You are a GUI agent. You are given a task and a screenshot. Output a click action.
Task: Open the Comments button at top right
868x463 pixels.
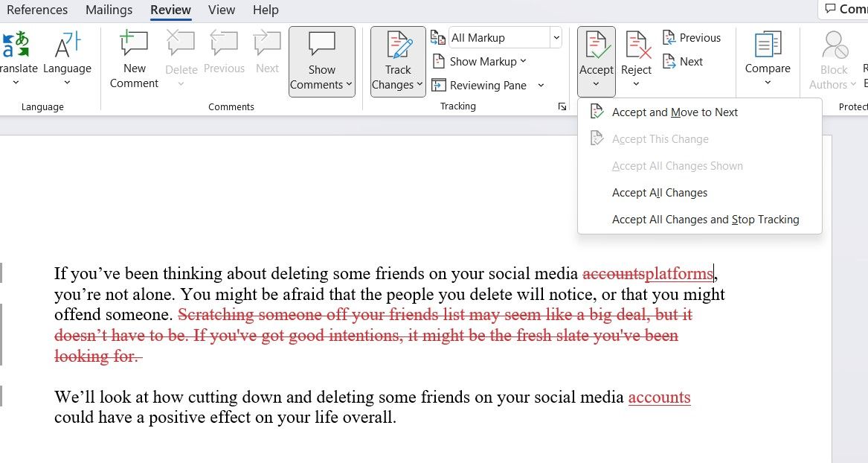point(845,9)
